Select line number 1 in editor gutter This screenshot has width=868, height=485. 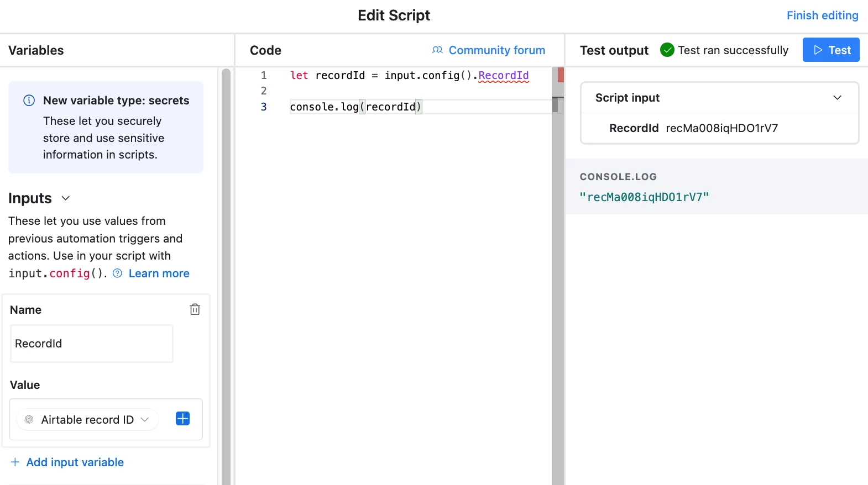pos(264,75)
